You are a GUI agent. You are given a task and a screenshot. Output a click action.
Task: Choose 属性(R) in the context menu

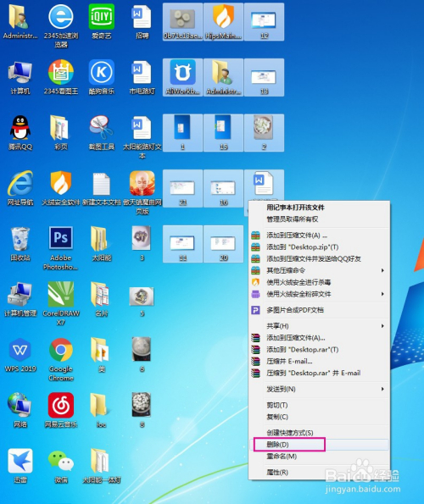pos(319,473)
